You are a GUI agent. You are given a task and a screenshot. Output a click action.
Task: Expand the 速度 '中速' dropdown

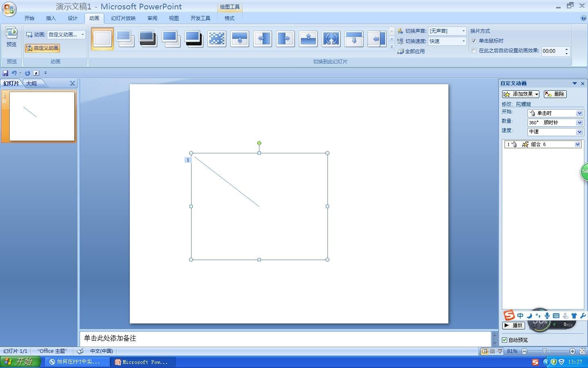(579, 132)
